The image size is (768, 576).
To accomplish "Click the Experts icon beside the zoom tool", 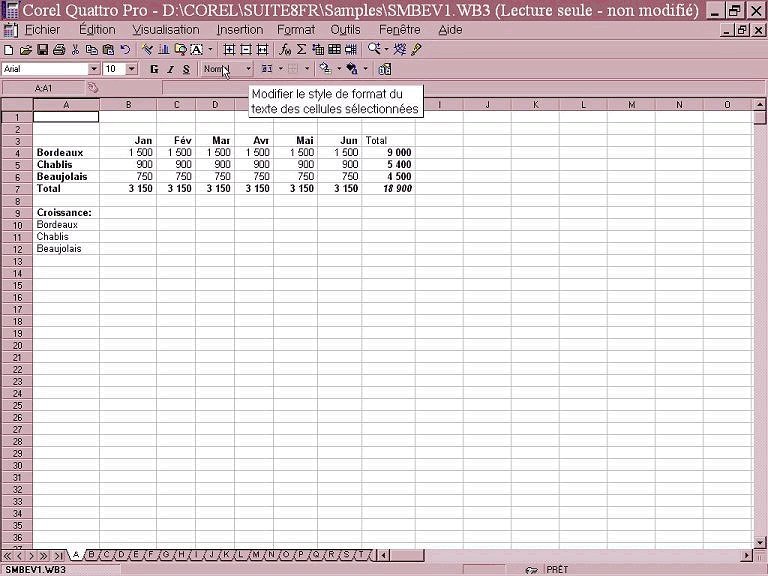I will pos(400,49).
